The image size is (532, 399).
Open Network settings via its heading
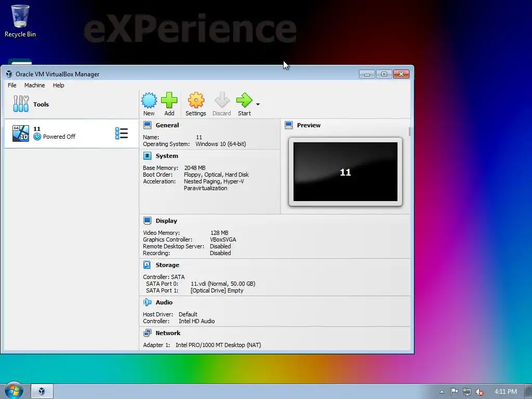point(168,333)
